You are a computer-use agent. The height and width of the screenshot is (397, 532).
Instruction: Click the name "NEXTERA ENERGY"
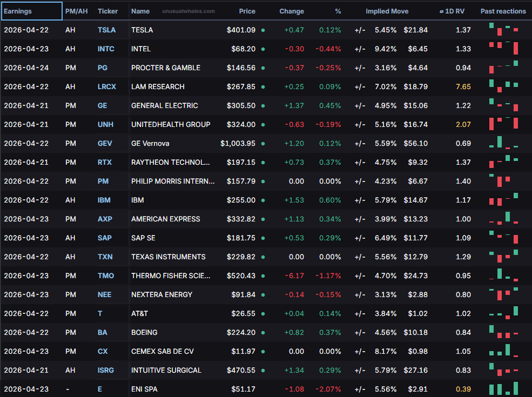(161, 295)
